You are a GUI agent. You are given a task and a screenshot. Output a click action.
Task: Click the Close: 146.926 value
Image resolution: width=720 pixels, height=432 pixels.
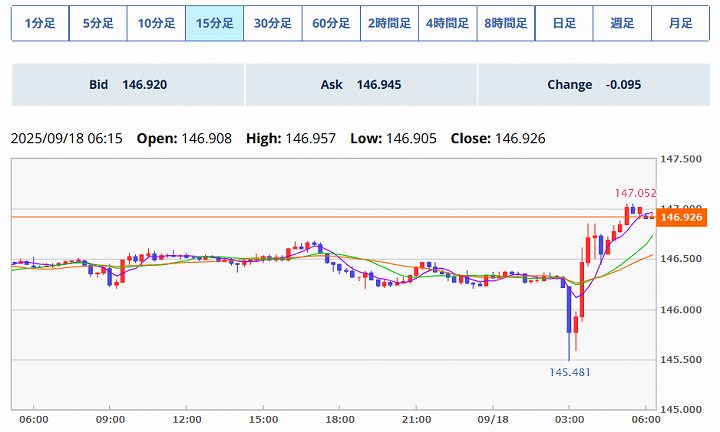click(x=498, y=138)
